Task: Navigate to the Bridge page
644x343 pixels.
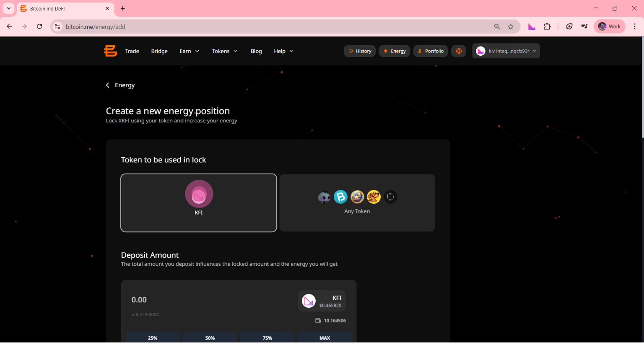Action: [159, 51]
